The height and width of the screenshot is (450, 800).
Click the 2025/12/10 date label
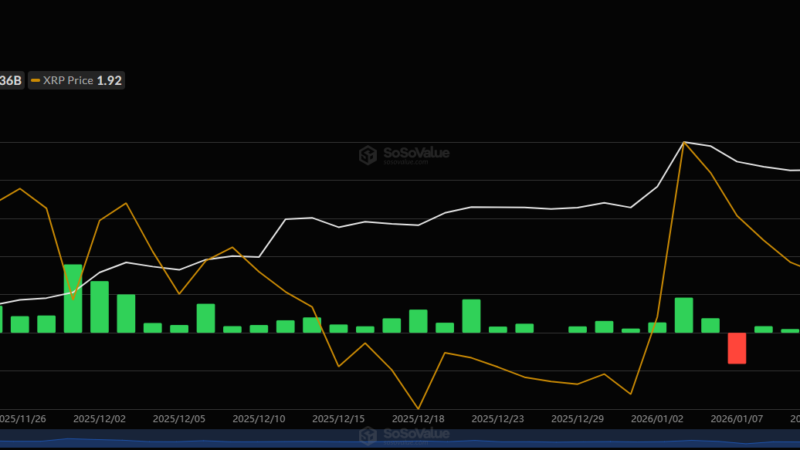(259, 419)
